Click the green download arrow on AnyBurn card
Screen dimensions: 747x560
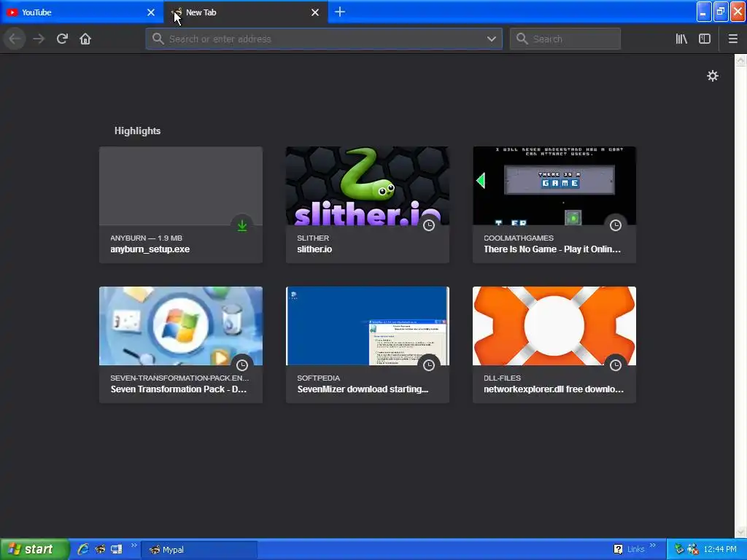242,226
